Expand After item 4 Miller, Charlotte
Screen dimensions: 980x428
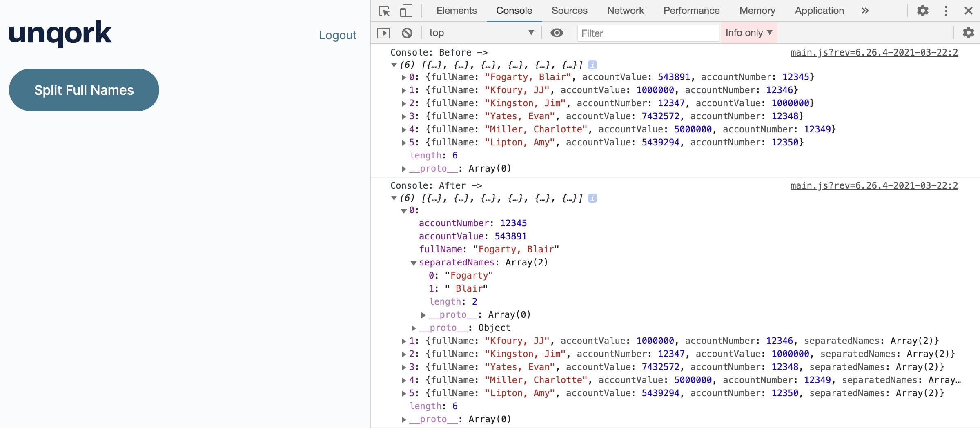403,380
